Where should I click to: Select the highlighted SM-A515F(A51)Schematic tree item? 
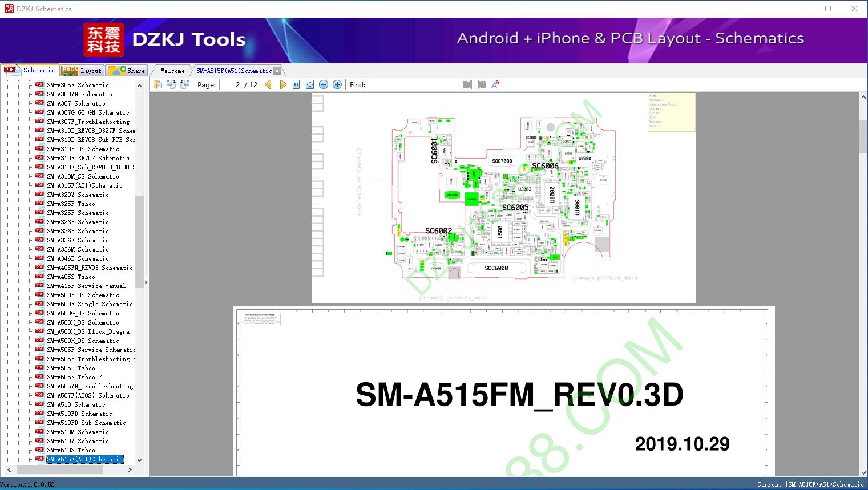[84, 459]
